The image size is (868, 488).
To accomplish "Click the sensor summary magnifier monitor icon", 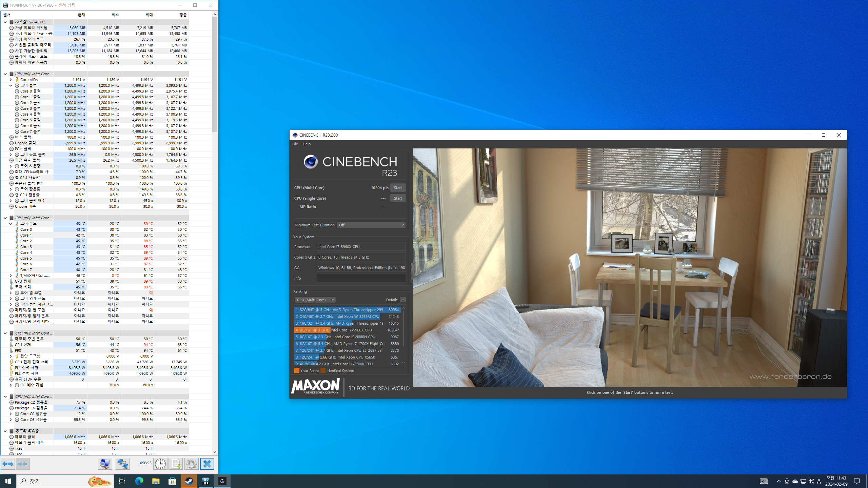I will 105,464.
